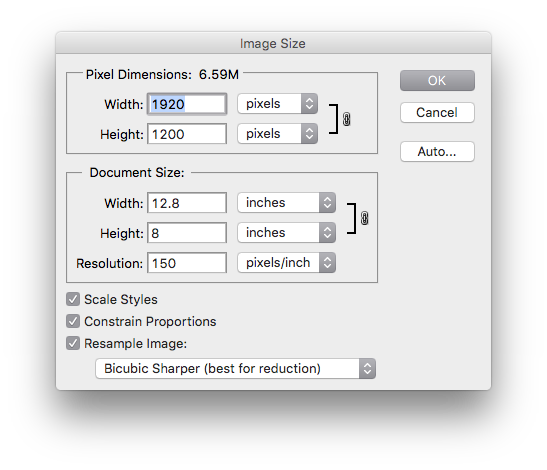This screenshot has width=547, height=470.
Task: Toggle the Scale Styles checkbox
Action: (x=73, y=299)
